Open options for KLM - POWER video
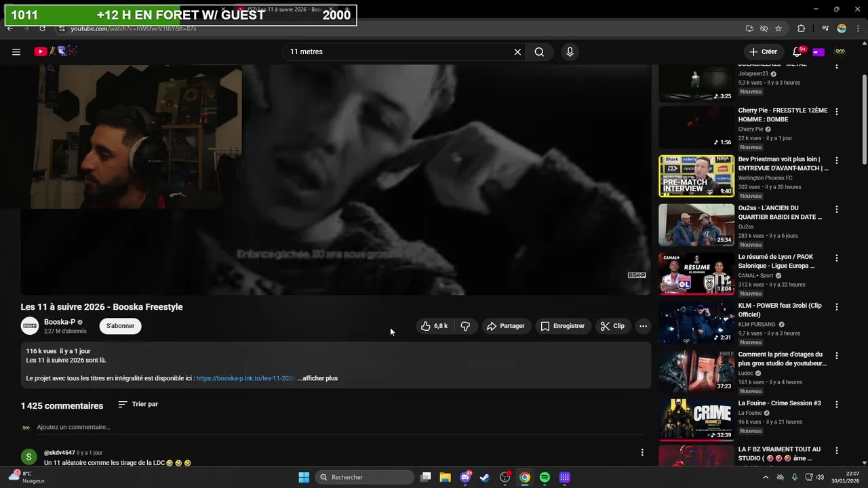Viewport: 868px width, 488px height. pos(837,307)
